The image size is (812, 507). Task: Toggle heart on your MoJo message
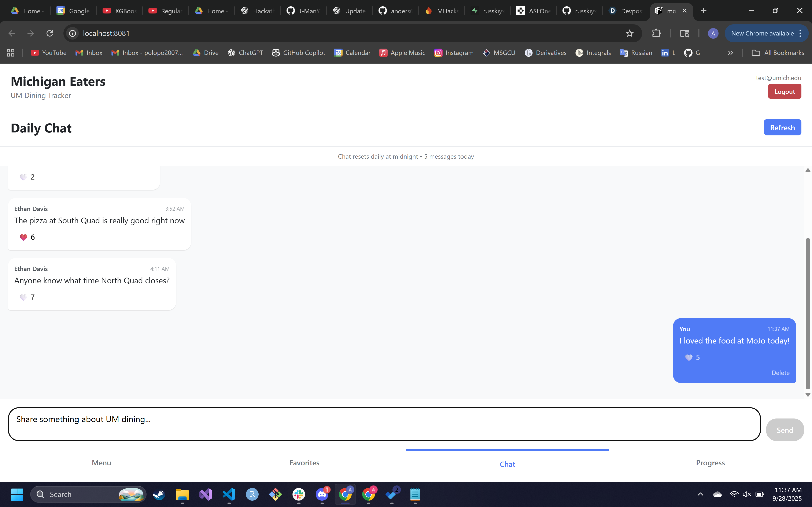[x=689, y=357]
